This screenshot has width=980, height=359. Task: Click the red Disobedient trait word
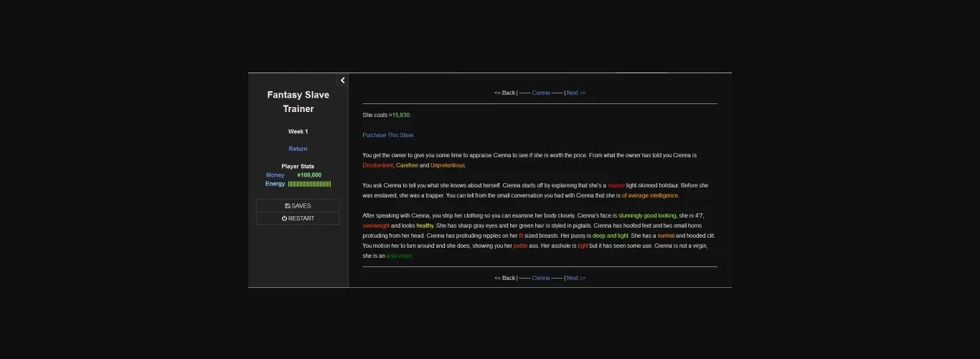coord(377,165)
